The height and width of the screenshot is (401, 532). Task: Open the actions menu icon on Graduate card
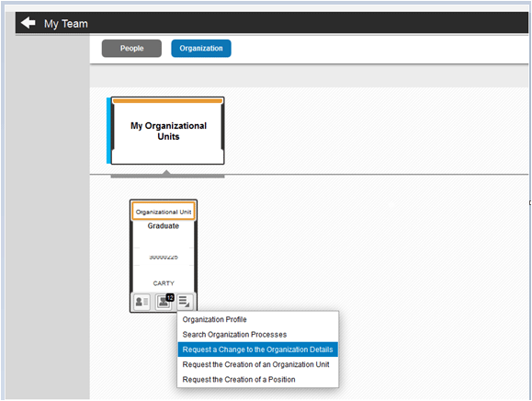click(185, 302)
